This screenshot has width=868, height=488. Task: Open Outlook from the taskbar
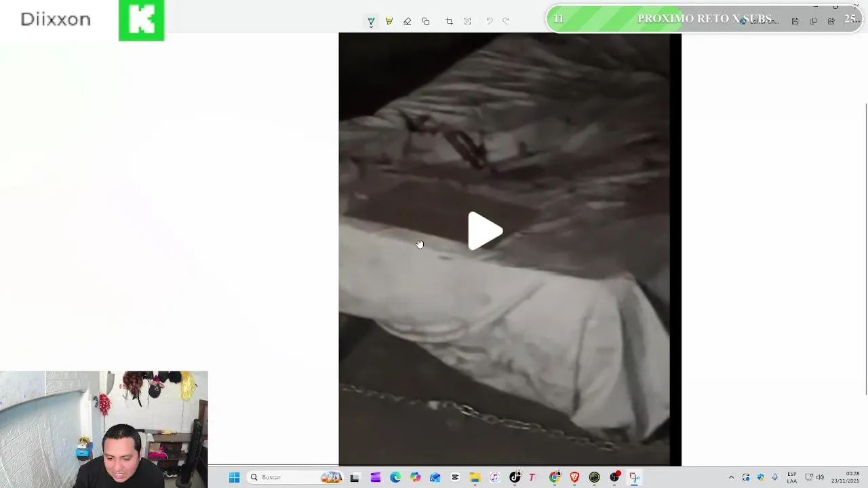point(435,477)
